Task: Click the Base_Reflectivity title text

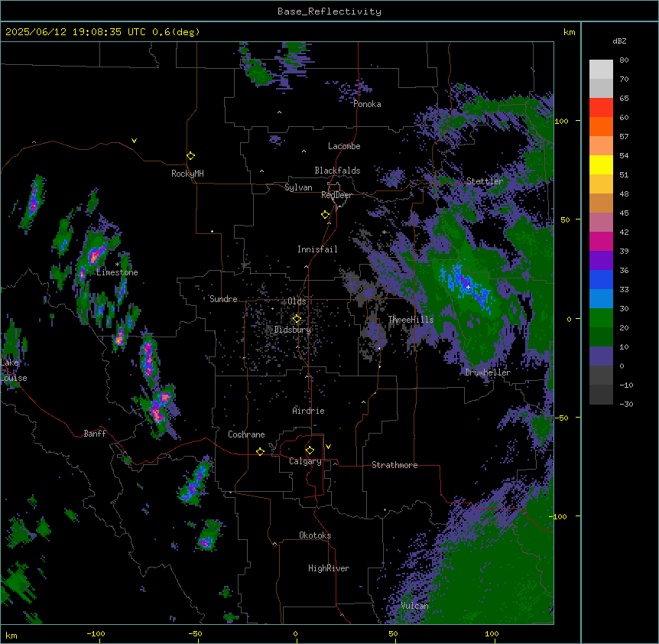Action: coord(329,11)
